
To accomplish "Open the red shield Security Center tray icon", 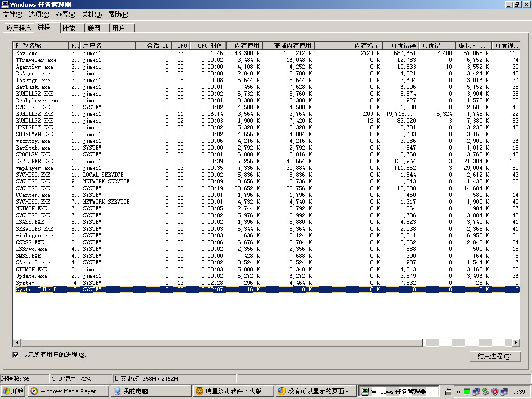I will tap(495, 392).
